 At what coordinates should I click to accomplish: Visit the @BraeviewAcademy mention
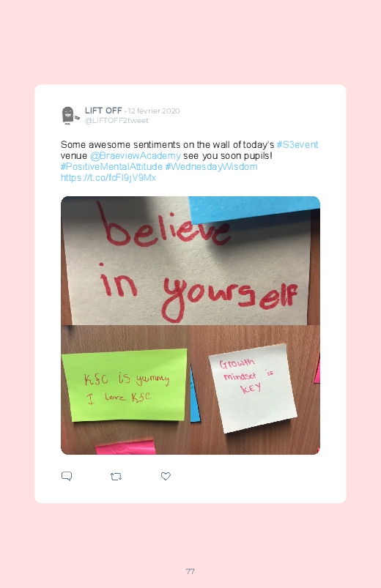pos(136,156)
